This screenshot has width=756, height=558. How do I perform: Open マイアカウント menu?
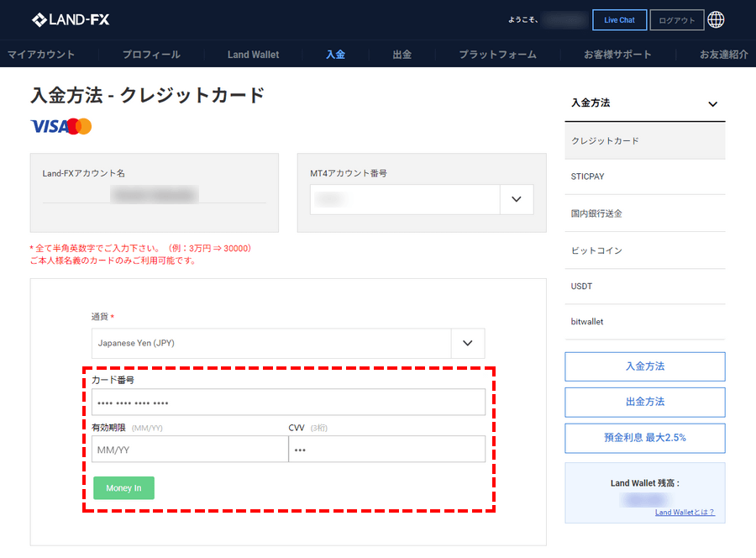coord(41,55)
